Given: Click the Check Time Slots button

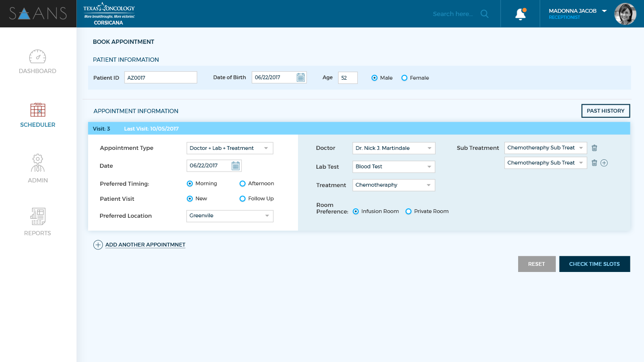Looking at the screenshot, I should click(594, 264).
